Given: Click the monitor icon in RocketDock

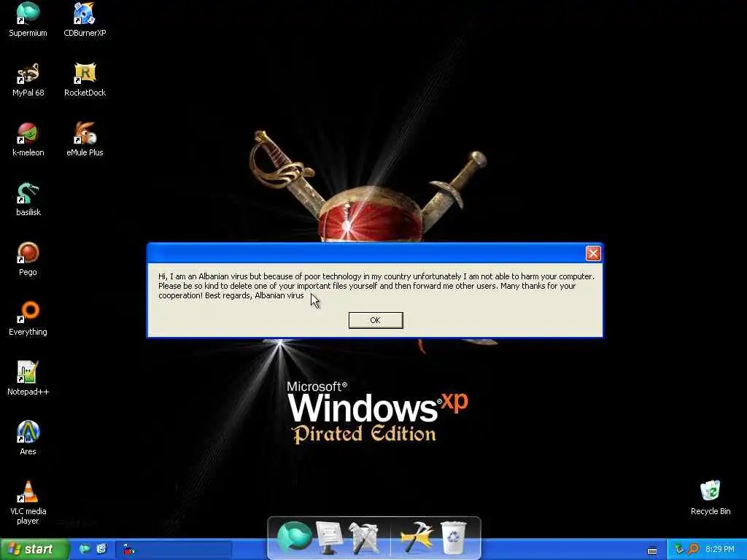Looking at the screenshot, I should [x=329, y=537].
